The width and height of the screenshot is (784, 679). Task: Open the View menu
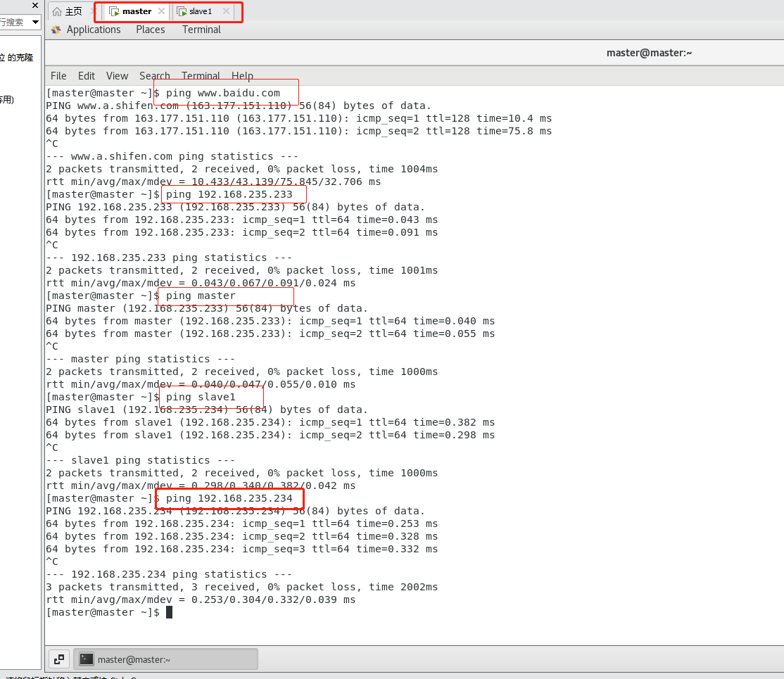coord(117,76)
